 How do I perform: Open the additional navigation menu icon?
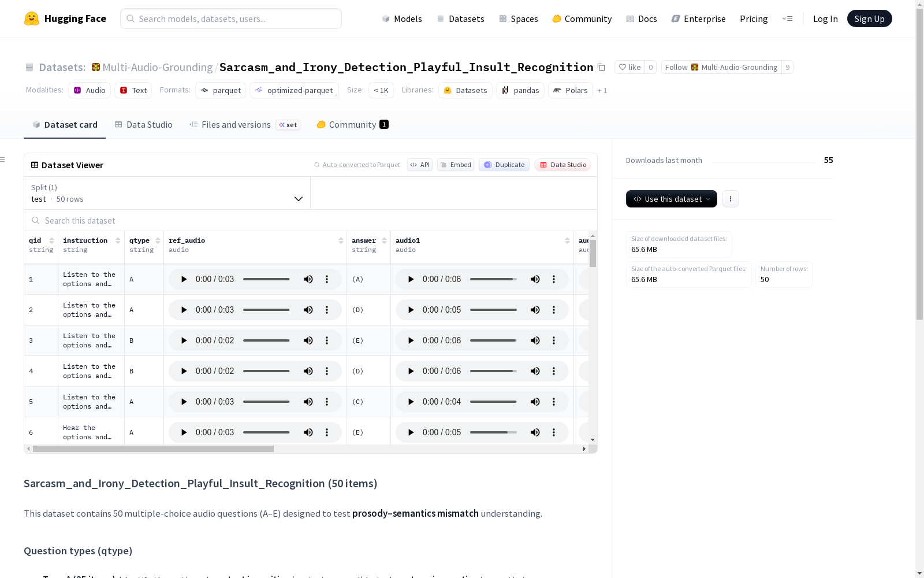(788, 18)
